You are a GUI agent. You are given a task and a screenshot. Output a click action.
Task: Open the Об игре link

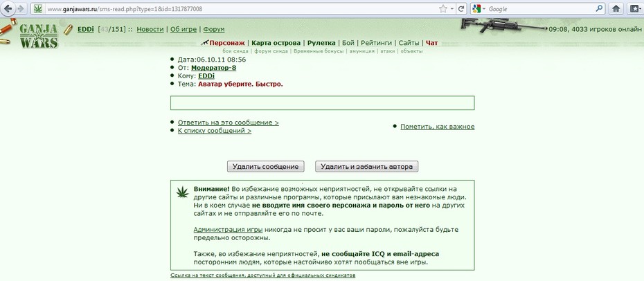coord(184,30)
